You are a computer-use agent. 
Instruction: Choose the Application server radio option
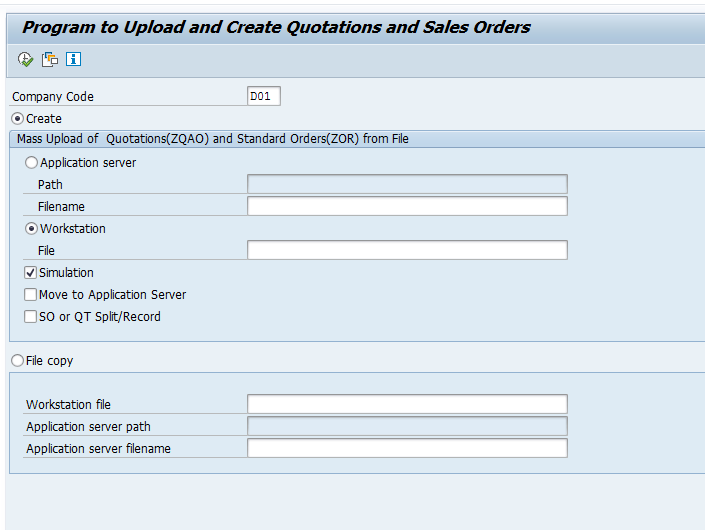pyautogui.click(x=32, y=163)
